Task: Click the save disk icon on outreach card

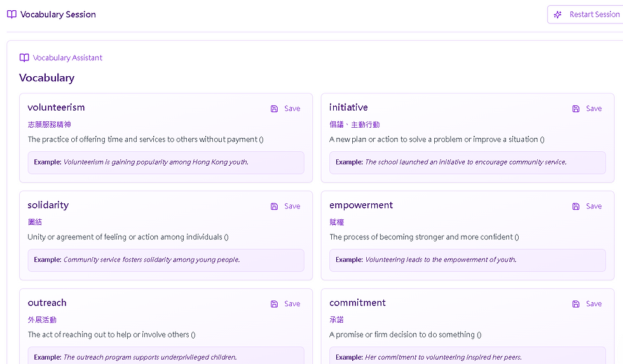Action: 274,304
